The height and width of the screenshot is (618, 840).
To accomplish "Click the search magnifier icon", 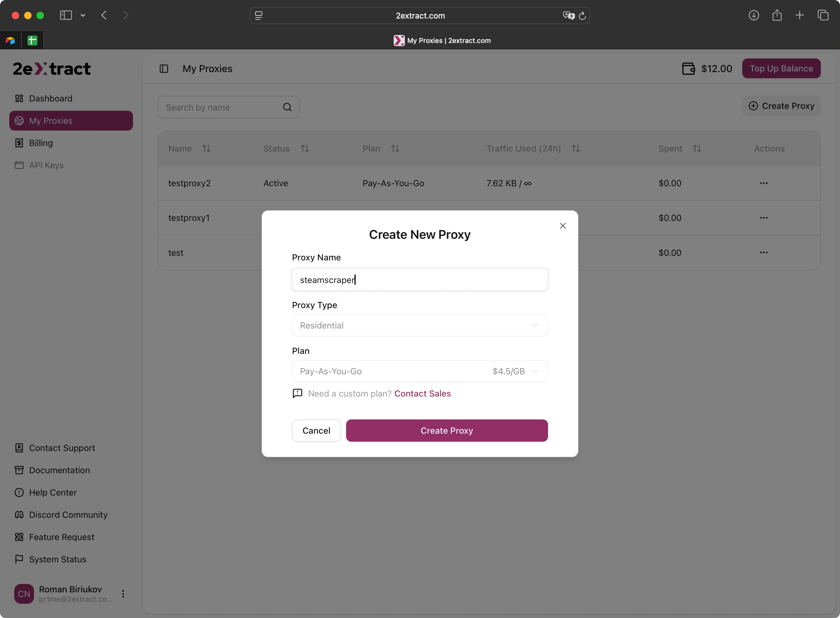I will (x=287, y=107).
